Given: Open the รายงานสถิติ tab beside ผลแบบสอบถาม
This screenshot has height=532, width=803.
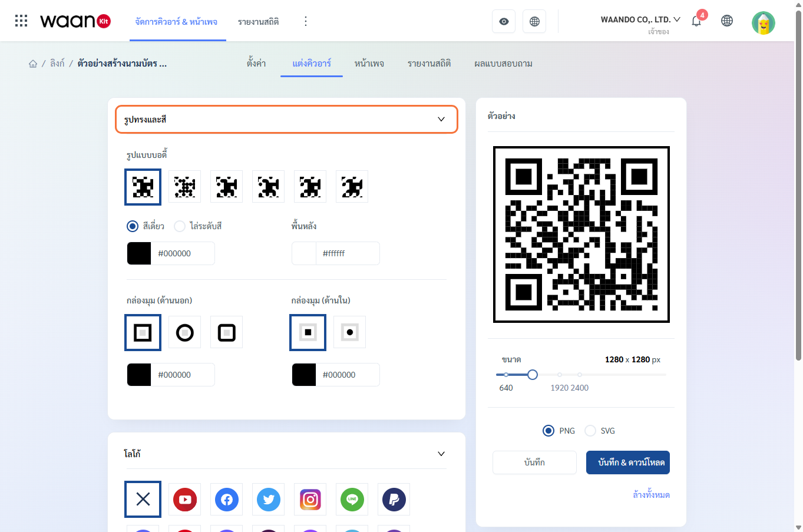Looking at the screenshot, I should pyautogui.click(x=429, y=64).
